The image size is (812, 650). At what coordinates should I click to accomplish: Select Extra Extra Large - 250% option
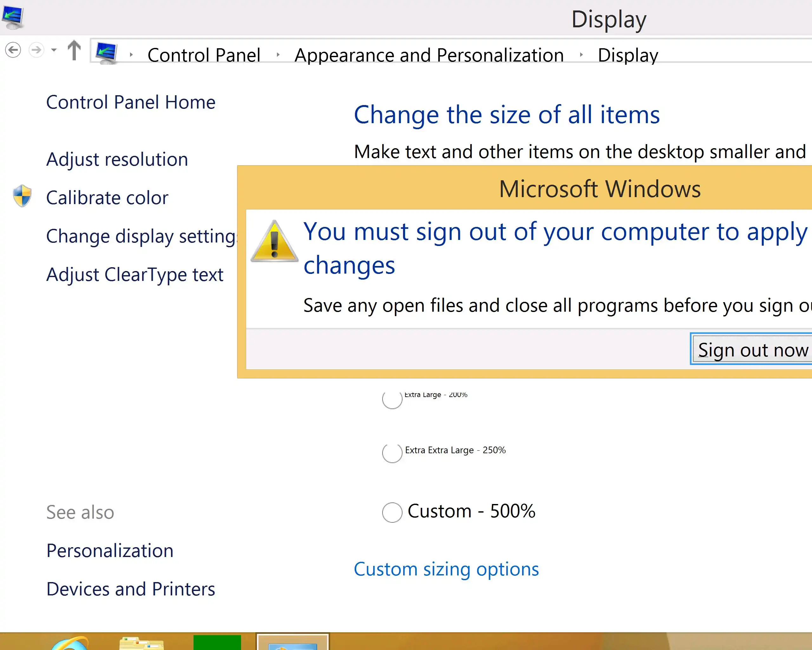click(392, 453)
